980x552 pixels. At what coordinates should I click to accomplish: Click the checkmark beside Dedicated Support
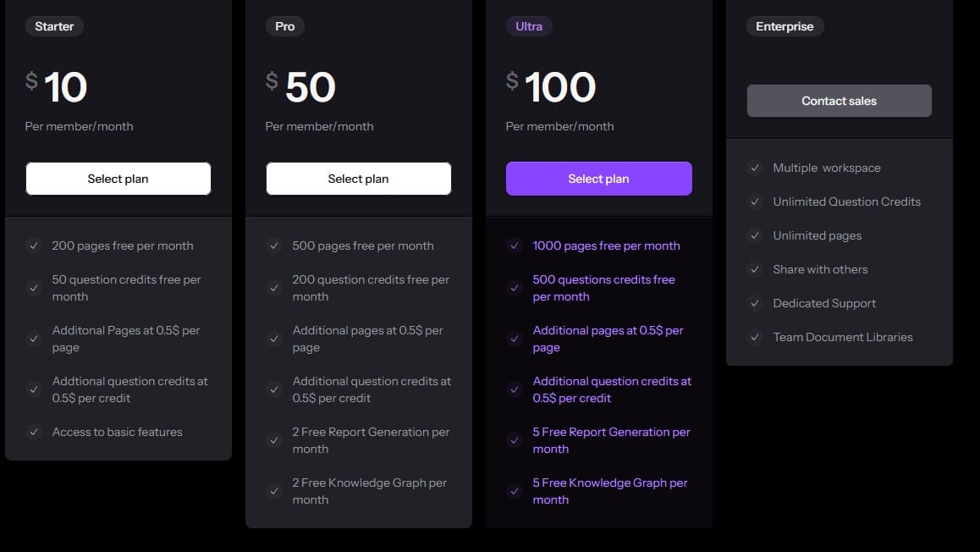point(754,303)
